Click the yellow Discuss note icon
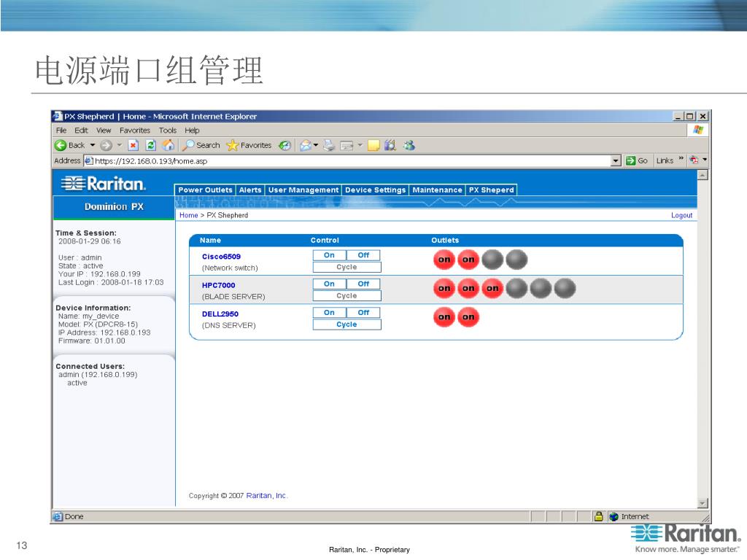 coord(373,145)
